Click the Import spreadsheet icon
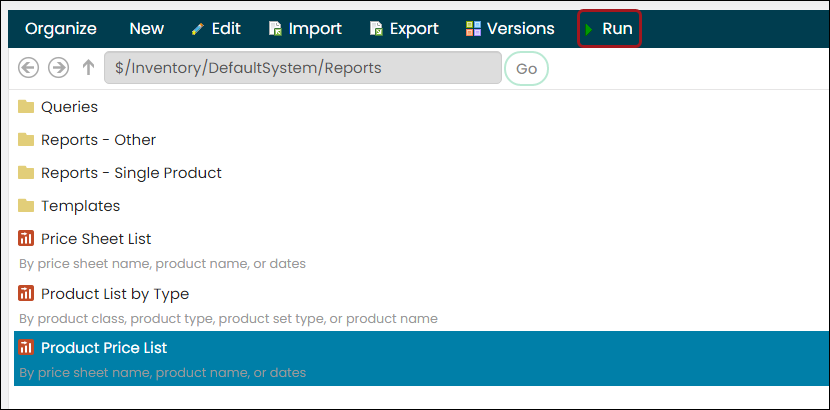830x410 pixels. [x=275, y=29]
